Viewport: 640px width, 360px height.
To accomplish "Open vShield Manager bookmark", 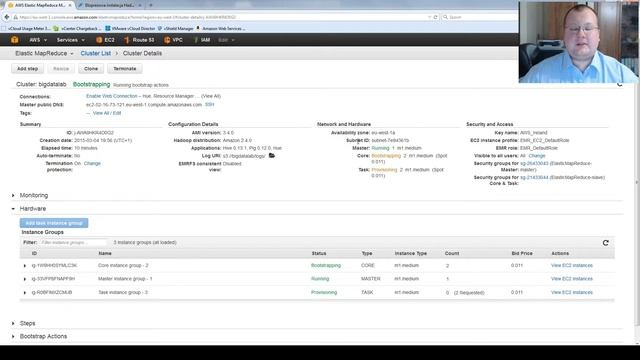I will pos(176,29).
